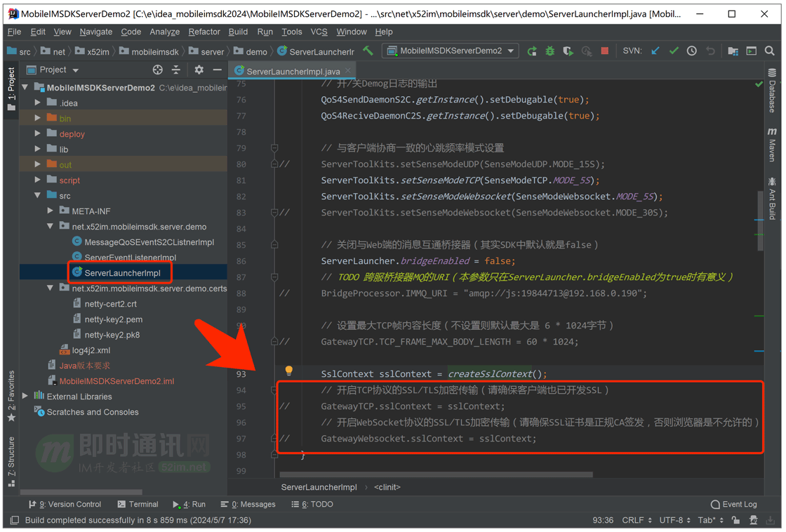Click the SVN Commit green checkmark
Viewport: 786px width, 532px height.
point(674,51)
